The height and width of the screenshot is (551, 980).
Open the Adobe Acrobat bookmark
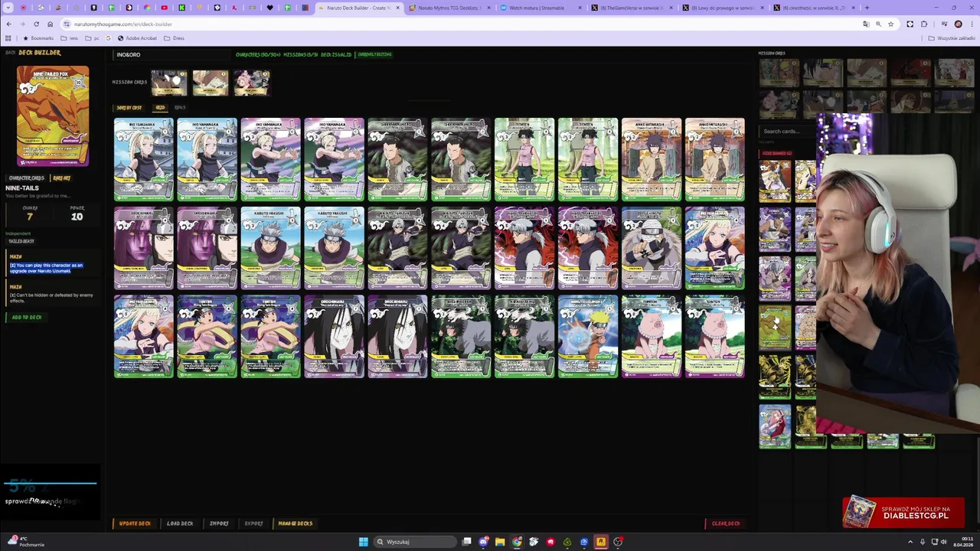(136, 37)
